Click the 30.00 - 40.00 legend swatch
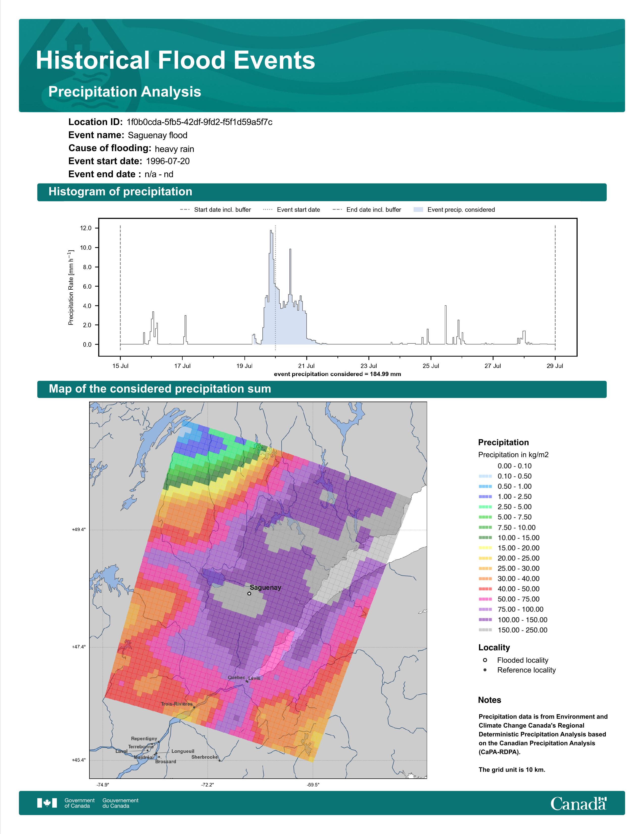The image size is (644, 834). (x=485, y=579)
